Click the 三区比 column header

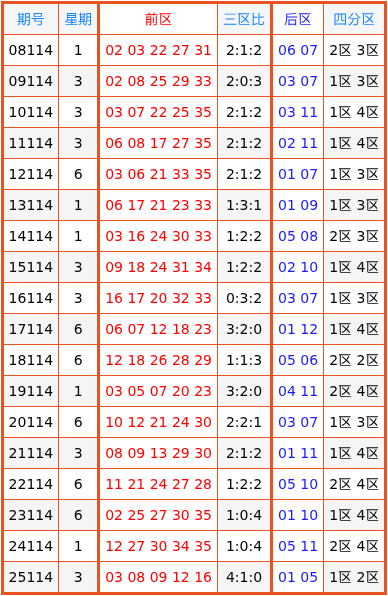tap(244, 19)
